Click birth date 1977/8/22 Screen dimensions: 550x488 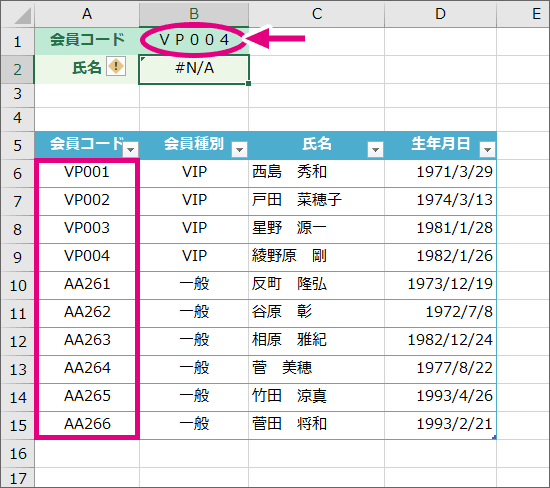455,368
